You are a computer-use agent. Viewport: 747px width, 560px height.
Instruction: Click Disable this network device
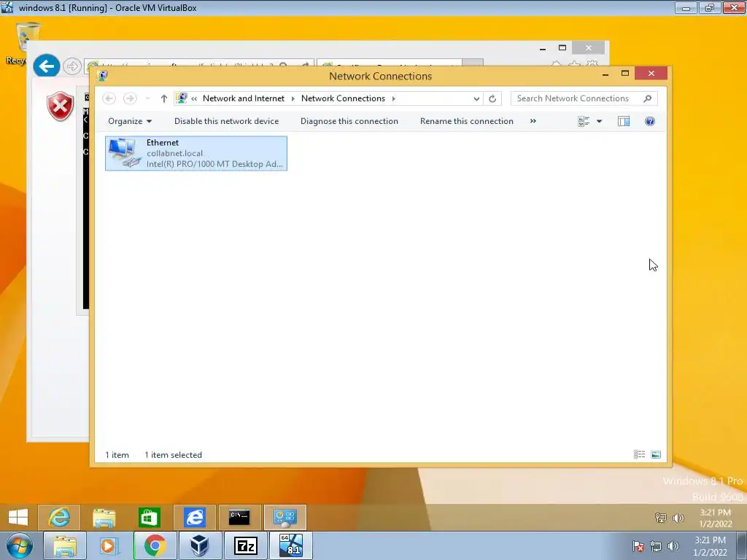(226, 122)
